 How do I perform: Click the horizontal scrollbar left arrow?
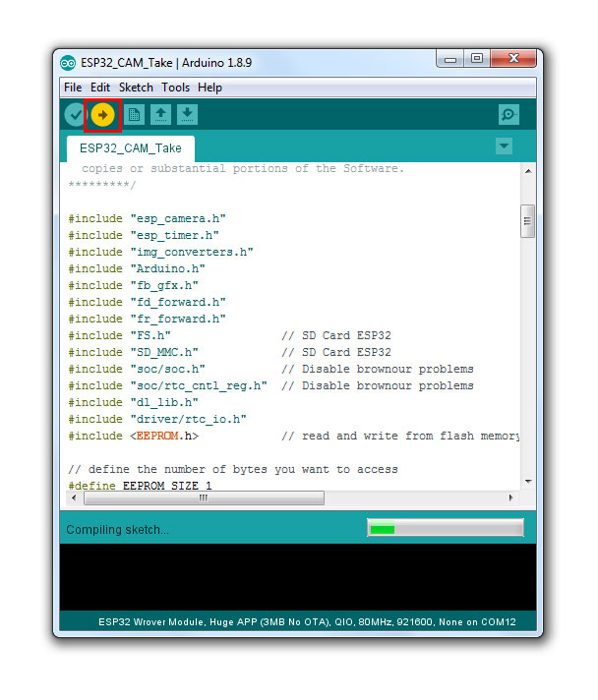pos(74,497)
